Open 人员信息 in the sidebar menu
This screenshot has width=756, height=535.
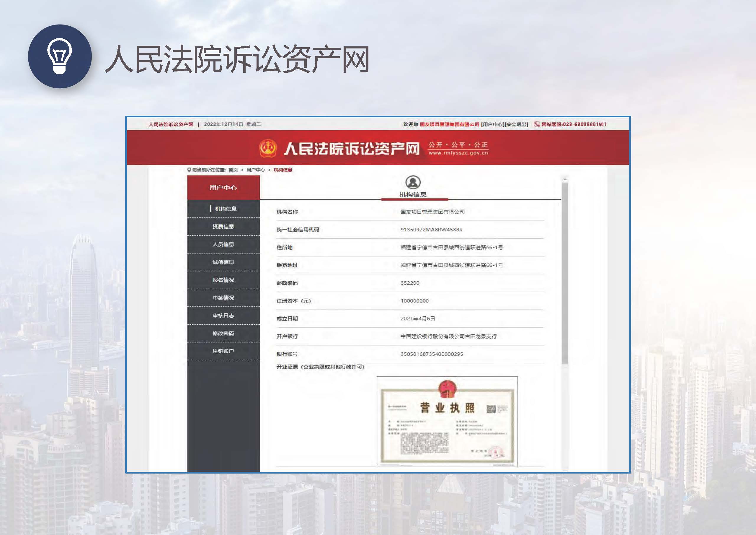click(223, 244)
